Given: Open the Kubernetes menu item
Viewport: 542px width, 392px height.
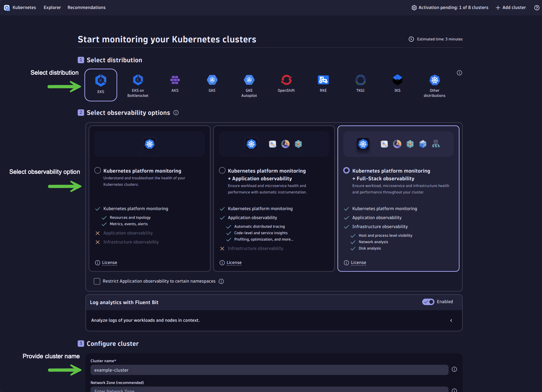Looking at the screenshot, I should click(24, 8).
